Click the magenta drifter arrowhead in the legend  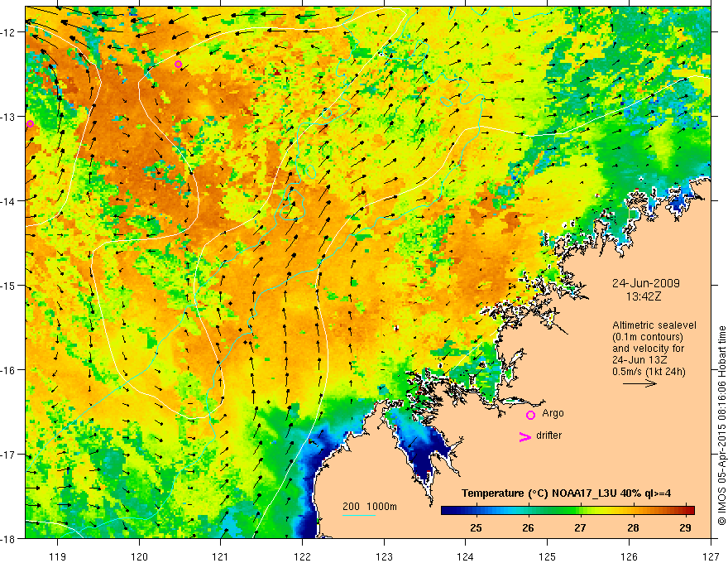pos(524,436)
